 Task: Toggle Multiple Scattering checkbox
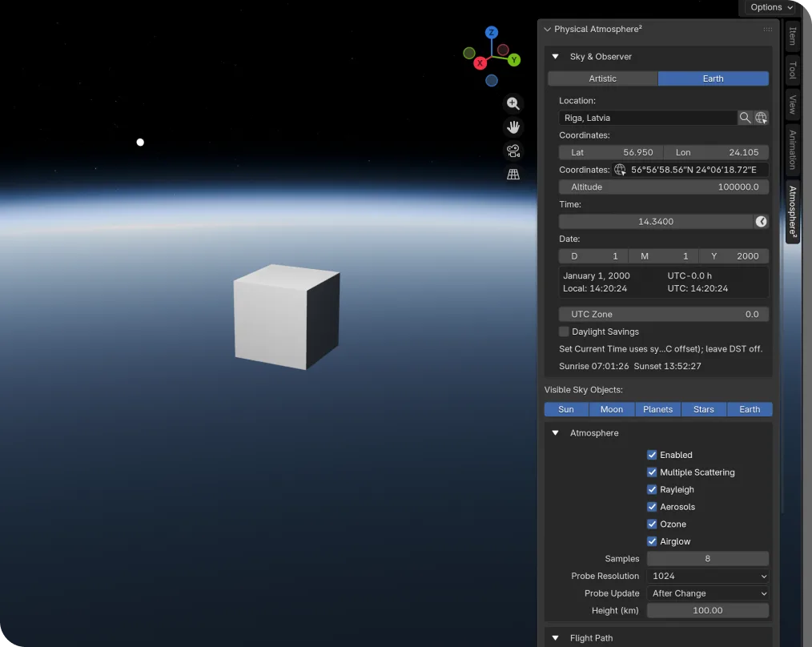(652, 472)
